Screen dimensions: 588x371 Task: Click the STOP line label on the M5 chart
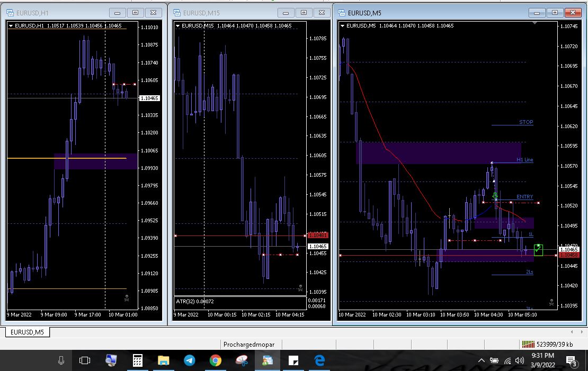pos(525,122)
